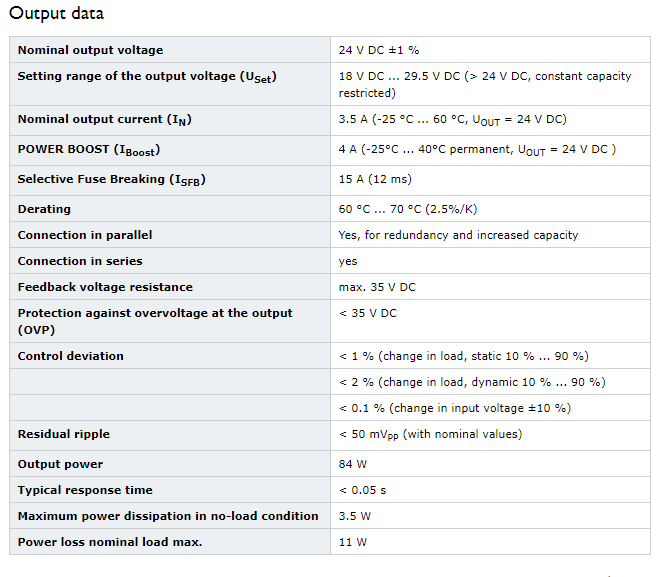Select the 4 A permanent boost value
The height and width of the screenshot is (577, 665).
477,150
